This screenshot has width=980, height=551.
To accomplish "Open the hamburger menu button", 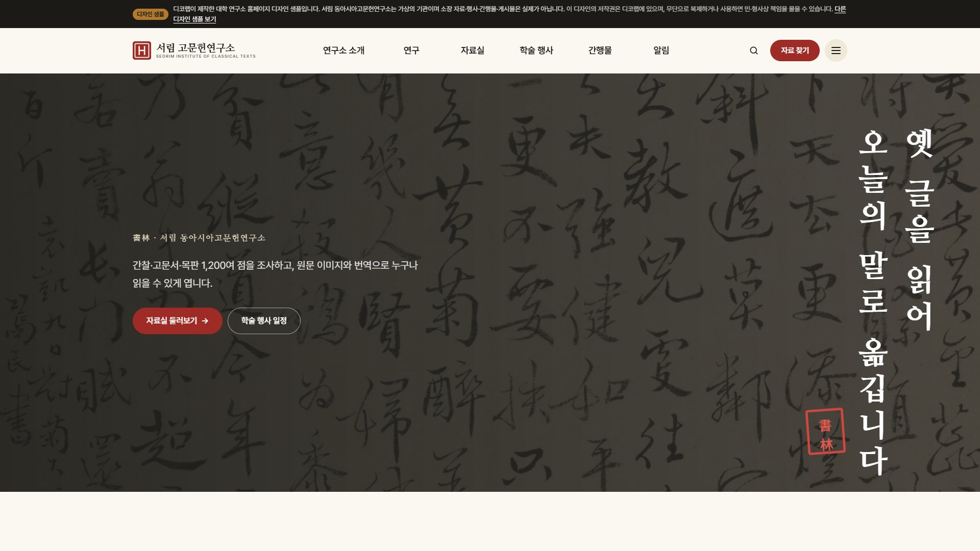I will point(836,51).
